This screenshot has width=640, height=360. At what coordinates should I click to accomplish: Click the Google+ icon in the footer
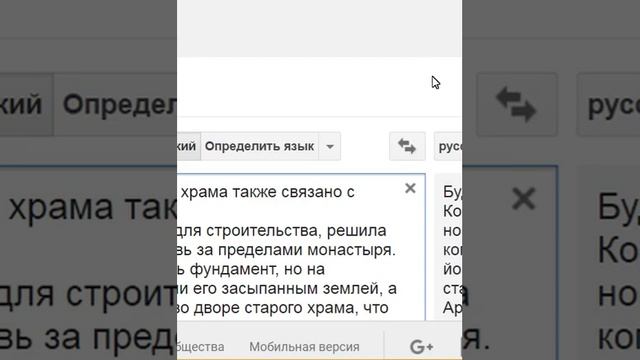(x=421, y=347)
